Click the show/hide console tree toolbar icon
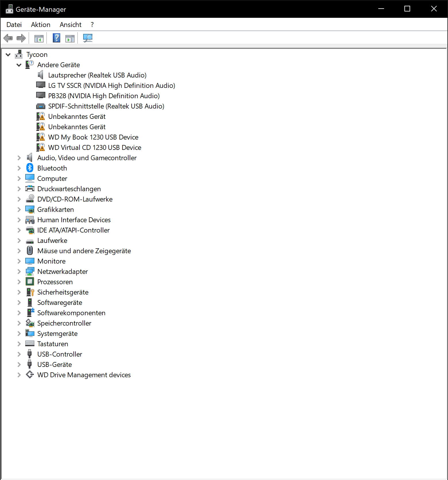Viewport: 448px width, 480px height. tap(39, 38)
